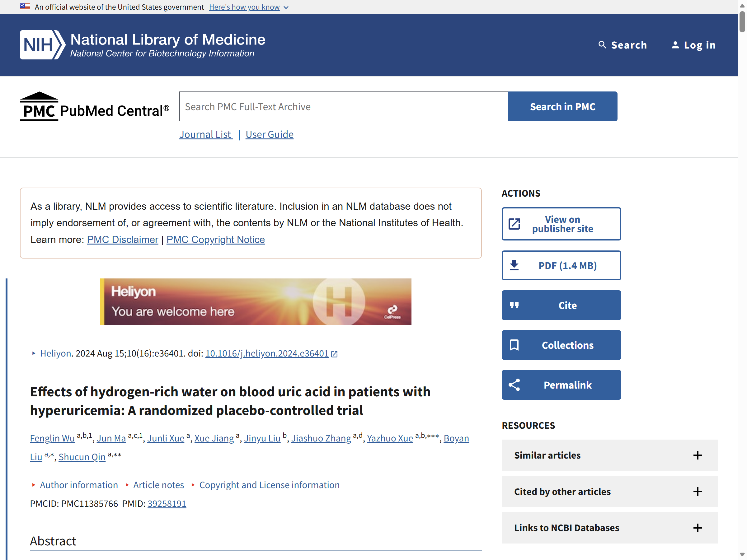Click the Search in PMC button

click(563, 106)
